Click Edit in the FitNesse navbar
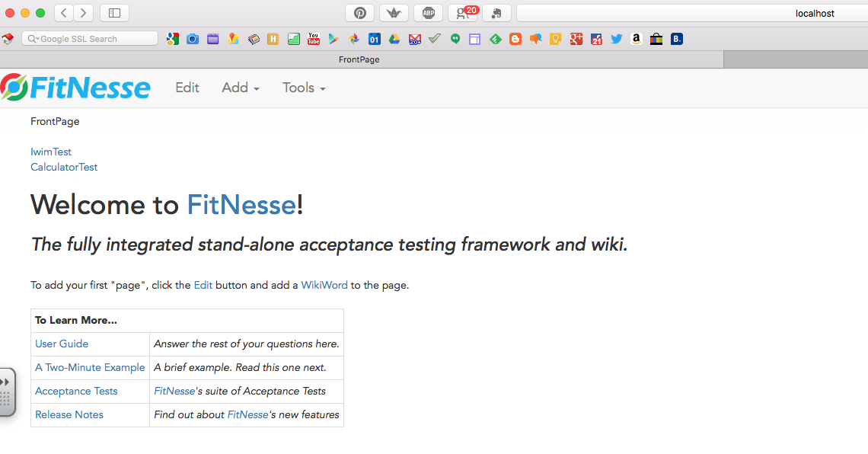The height and width of the screenshot is (454, 868). (187, 88)
